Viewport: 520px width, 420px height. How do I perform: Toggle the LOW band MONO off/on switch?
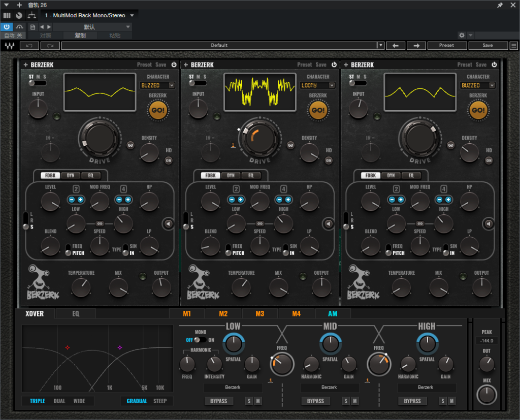pos(200,340)
